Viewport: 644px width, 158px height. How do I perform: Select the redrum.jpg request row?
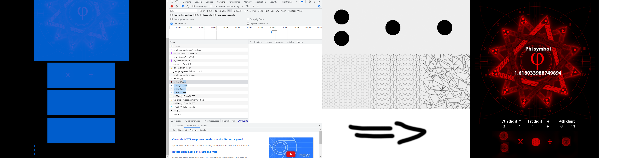[x=209, y=78]
